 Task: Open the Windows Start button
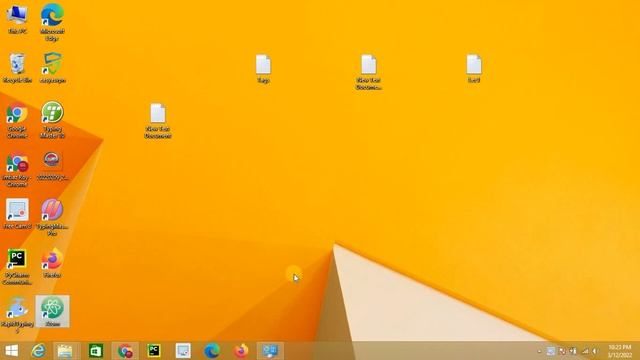(11, 351)
